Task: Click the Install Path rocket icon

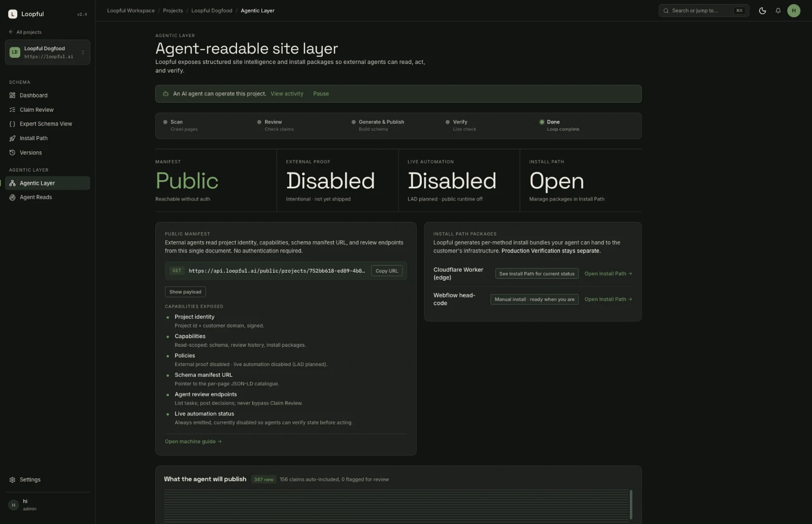Action: click(12, 138)
